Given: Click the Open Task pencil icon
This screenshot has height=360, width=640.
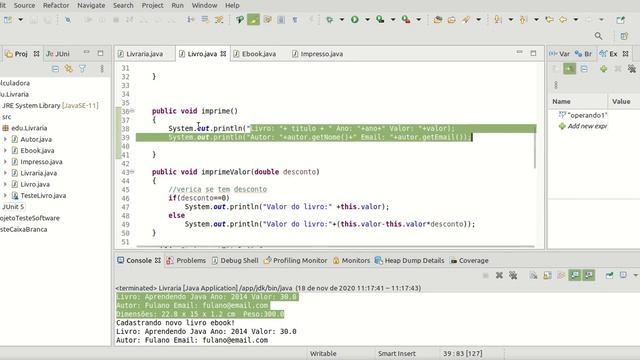Looking at the screenshot, I should click(466, 19).
